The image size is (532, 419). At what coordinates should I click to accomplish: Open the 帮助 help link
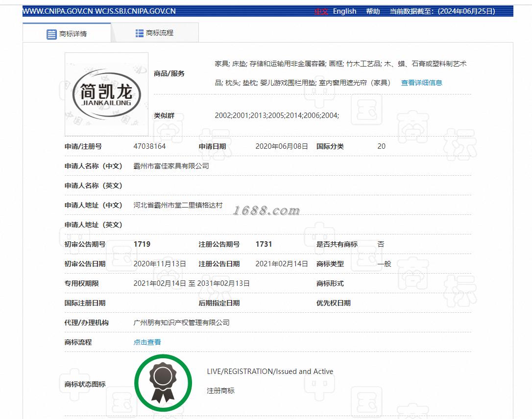click(373, 11)
